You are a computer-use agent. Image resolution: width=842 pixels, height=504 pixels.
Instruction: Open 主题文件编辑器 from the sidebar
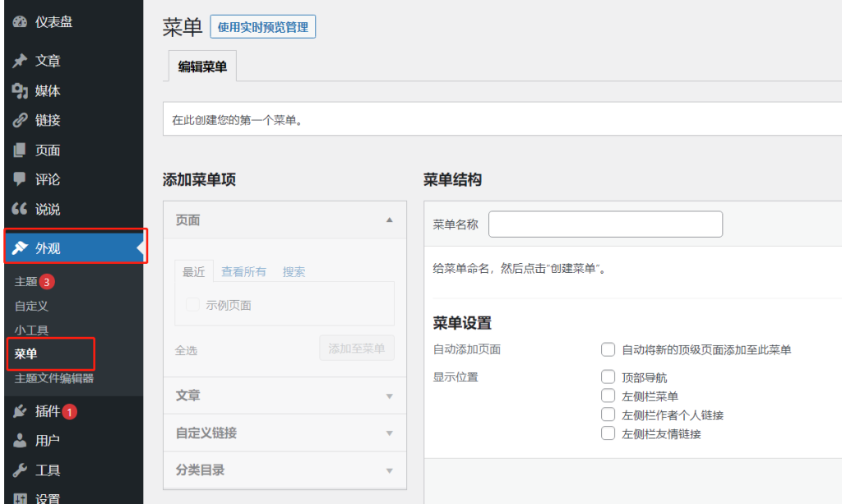click(x=54, y=378)
